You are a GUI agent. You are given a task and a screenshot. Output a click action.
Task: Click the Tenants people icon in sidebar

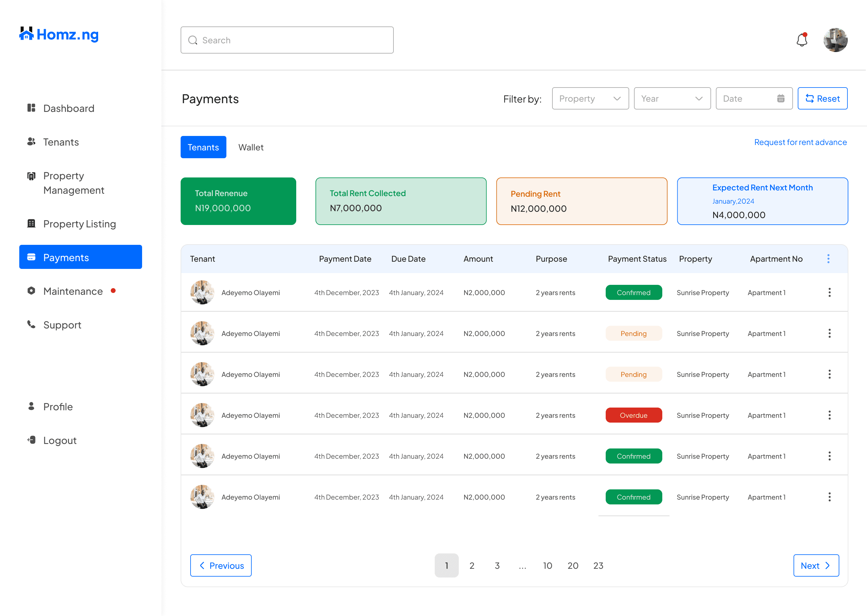pyautogui.click(x=31, y=142)
